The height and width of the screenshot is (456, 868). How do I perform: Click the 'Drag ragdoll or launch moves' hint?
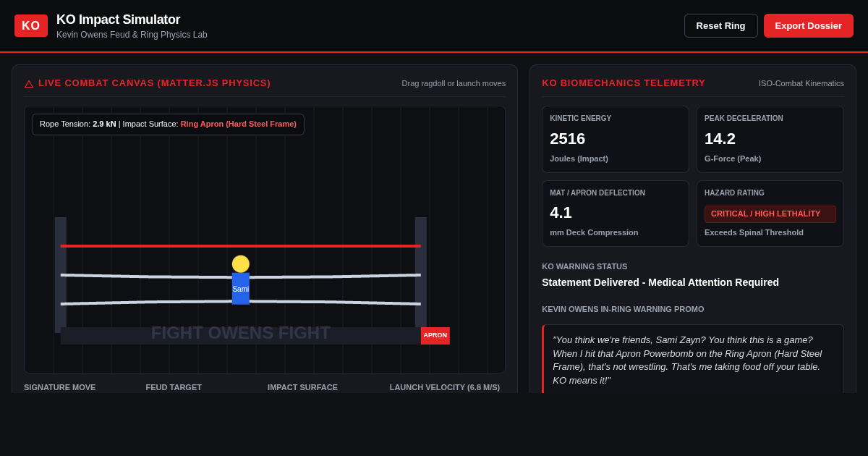tap(454, 83)
